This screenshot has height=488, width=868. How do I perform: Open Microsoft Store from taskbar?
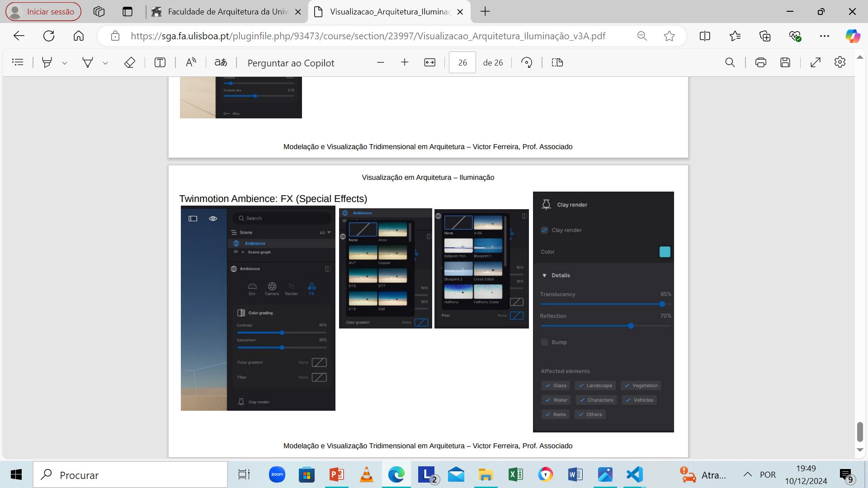coord(307,475)
